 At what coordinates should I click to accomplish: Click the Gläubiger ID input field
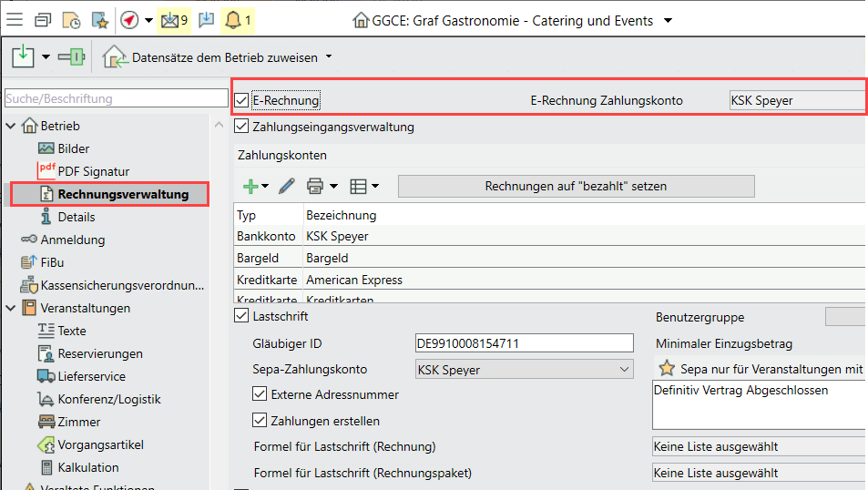click(523, 343)
